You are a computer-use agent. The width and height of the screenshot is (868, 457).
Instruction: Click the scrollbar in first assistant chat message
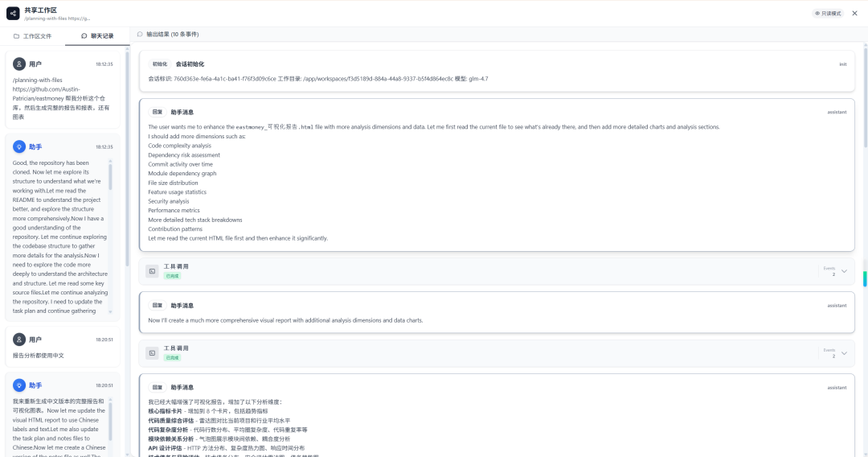tap(110, 177)
